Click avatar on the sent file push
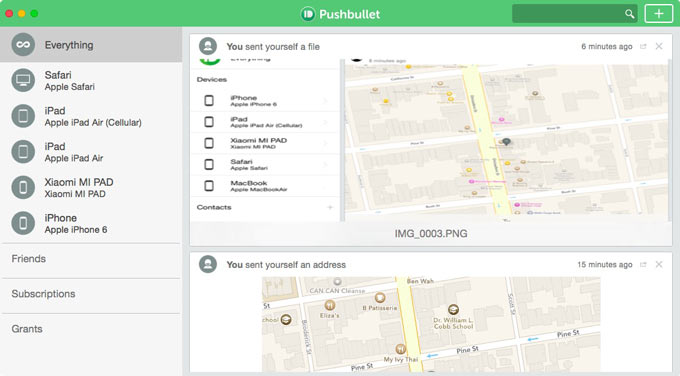 pyautogui.click(x=208, y=46)
